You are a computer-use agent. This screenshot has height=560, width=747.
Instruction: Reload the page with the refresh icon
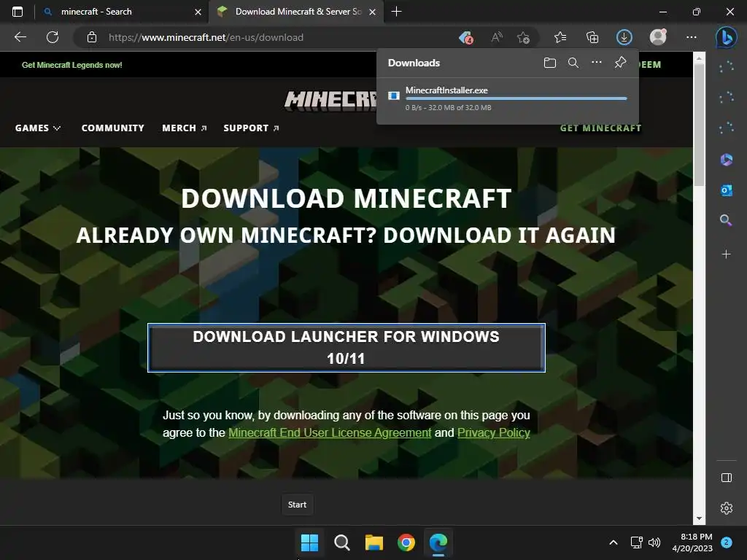pyautogui.click(x=53, y=37)
